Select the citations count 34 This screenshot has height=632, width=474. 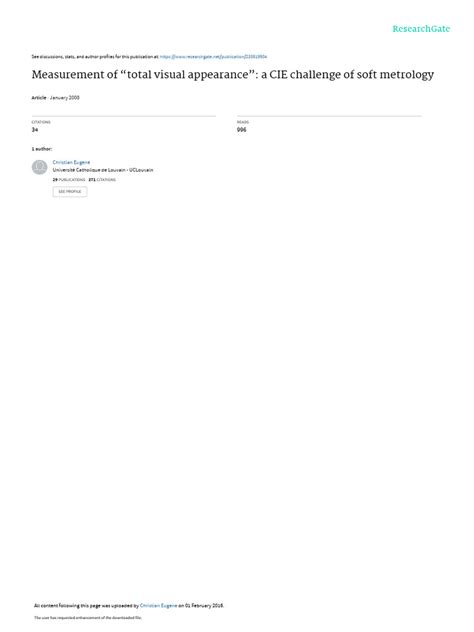point(35,130)
